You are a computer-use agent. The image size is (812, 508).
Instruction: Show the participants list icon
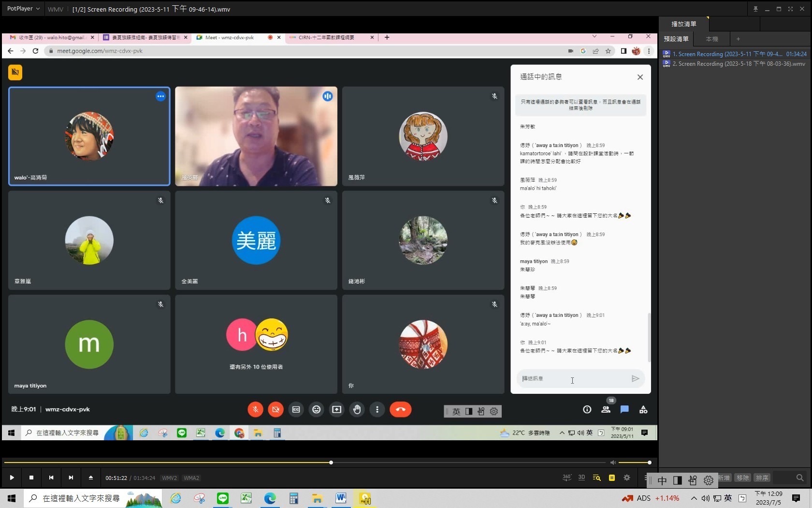click(606, 409)
